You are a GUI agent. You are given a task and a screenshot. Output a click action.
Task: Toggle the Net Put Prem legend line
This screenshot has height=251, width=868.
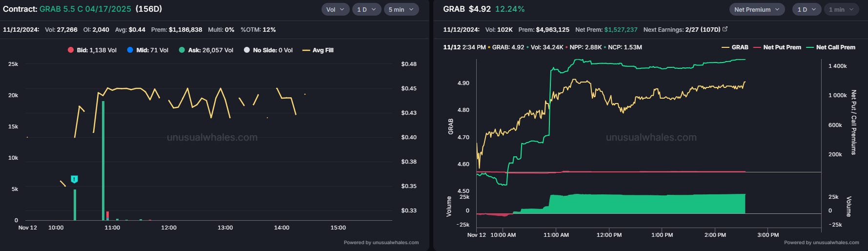pos(777,47)
